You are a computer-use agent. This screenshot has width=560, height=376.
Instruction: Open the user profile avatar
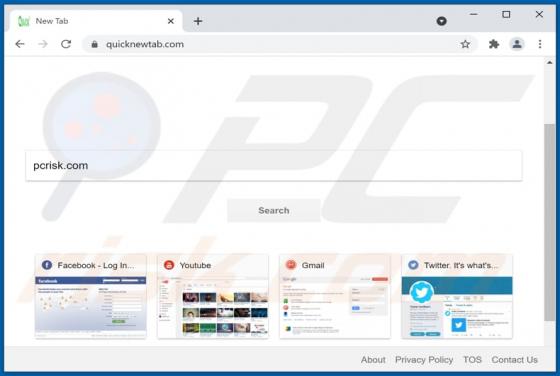click(517, 44)
